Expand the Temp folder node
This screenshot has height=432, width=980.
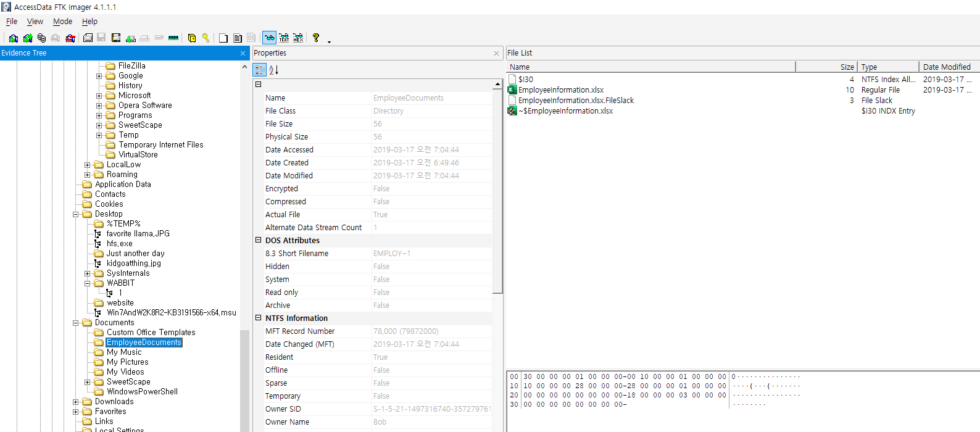coord(99,135)
